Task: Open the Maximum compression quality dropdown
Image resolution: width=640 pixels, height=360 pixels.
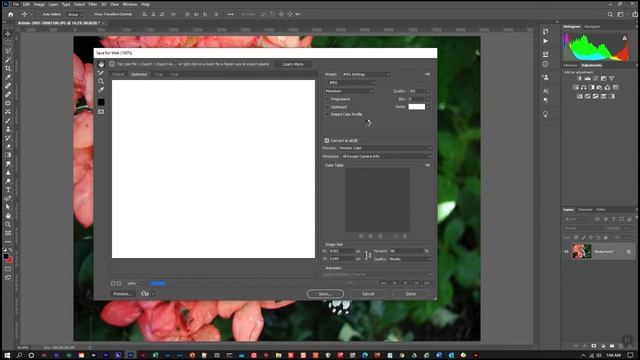Action: click(x=349, y=91)
